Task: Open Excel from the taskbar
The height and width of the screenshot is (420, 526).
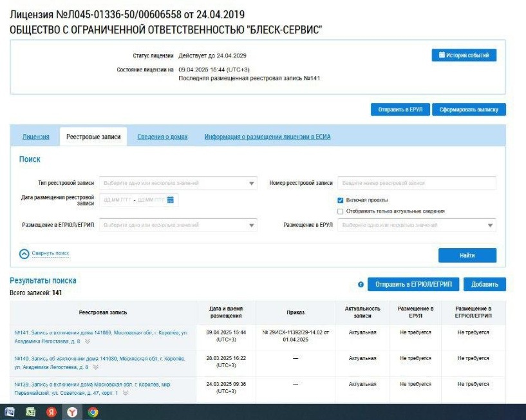Action: point(30,411)
